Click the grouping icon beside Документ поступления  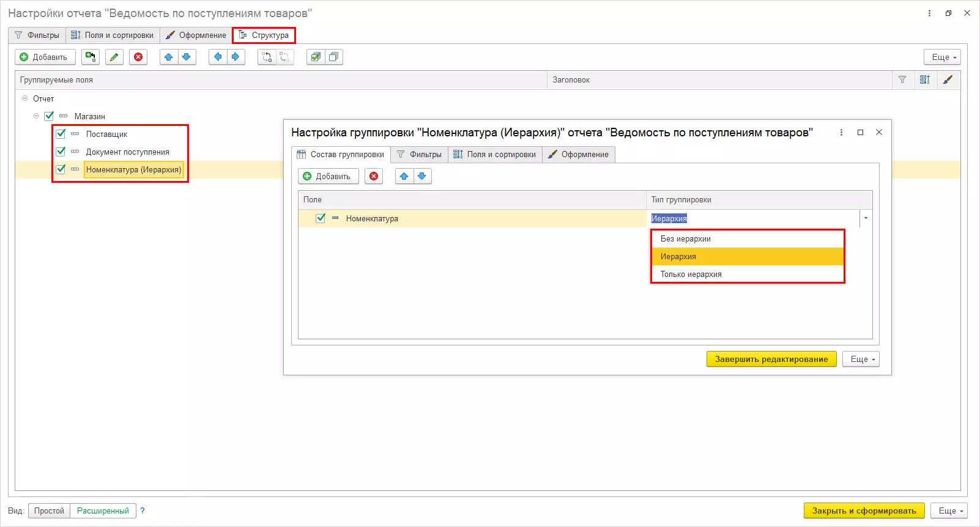(x=75, y=152)
